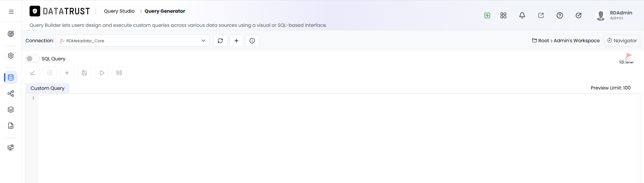Open the help question mark icon
The width and height of the screenshot is (644, 183).
(x=560, y=15)
